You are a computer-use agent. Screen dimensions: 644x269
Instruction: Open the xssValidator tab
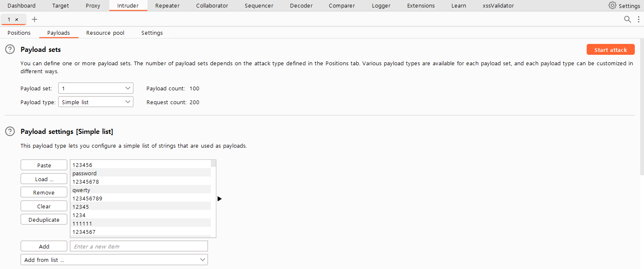coord(498,6)
